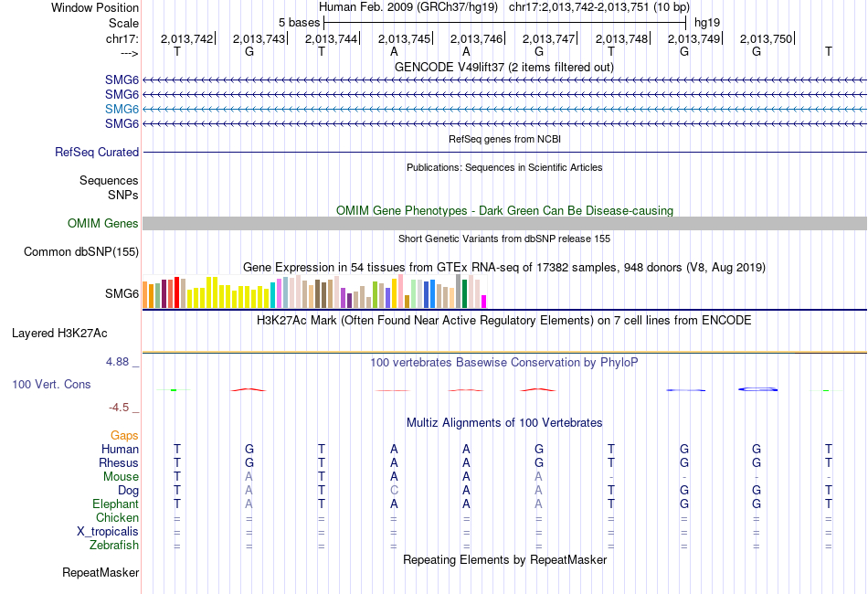Select the Chicken alignment row label
Image resolution: width=868 pixels, height=594 pixels.
[x=117, y=517]
